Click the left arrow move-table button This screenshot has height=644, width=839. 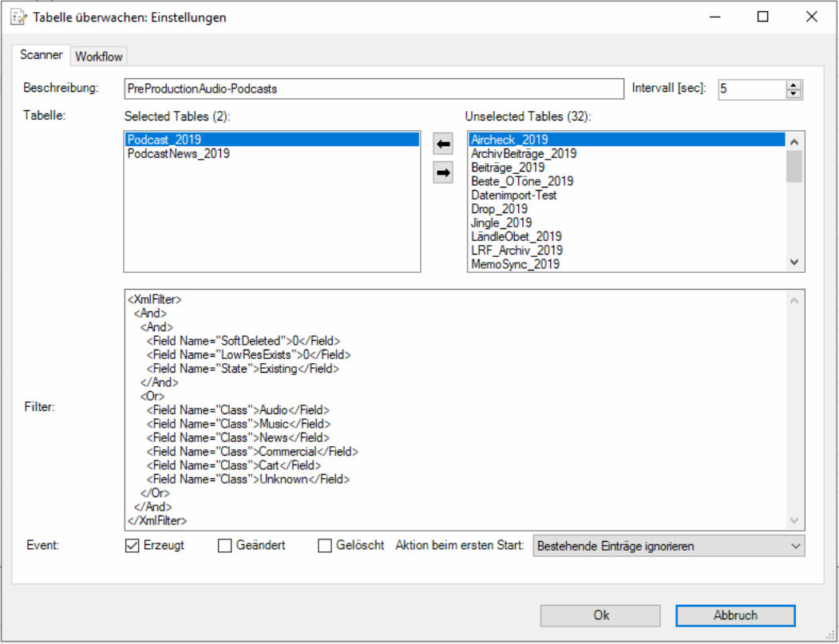442,144
